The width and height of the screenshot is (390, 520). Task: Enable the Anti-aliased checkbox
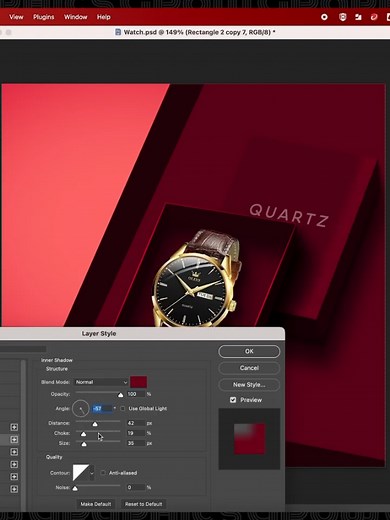pyautogui.click(x=103, y=473)
